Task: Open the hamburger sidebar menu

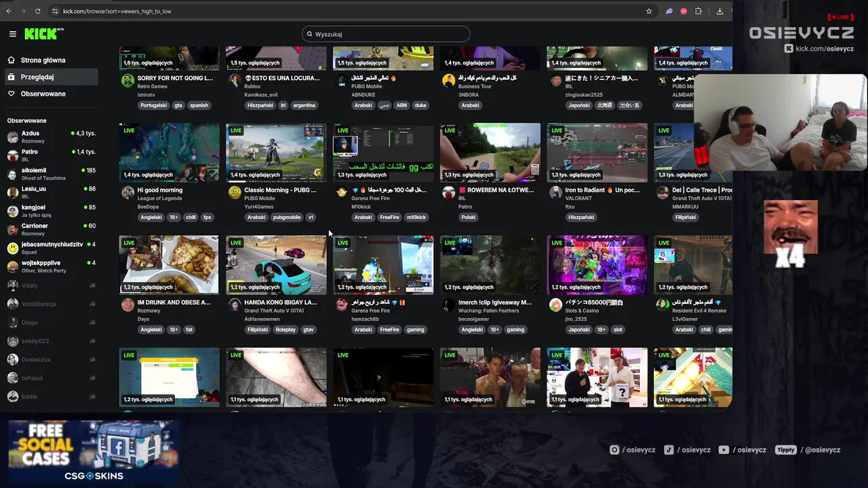Action: pos(12,34)
